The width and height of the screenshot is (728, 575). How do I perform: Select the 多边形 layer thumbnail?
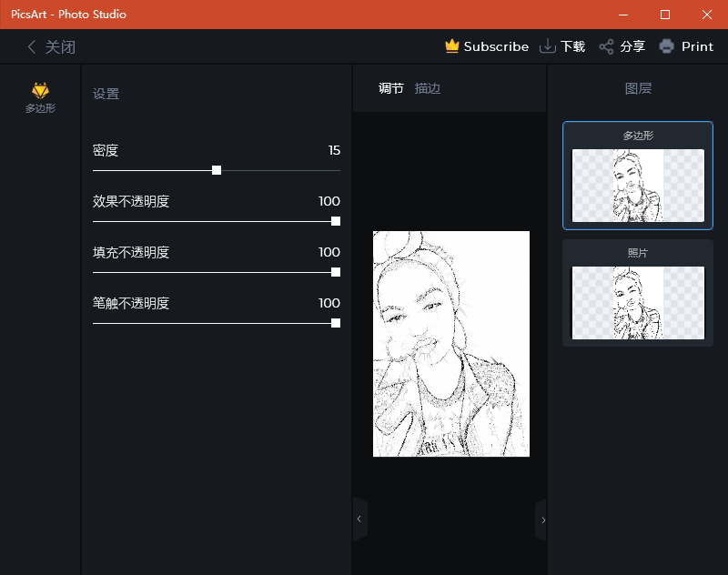[x=638, y=186]
